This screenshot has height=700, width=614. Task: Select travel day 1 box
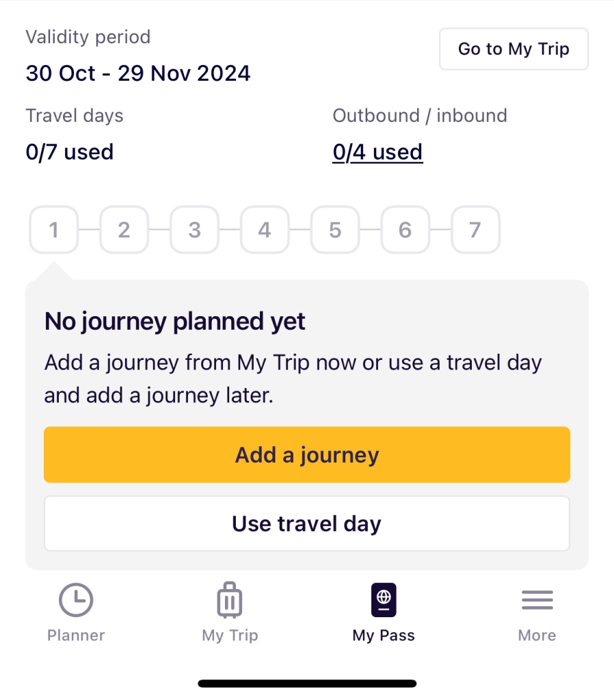[54, 229]
